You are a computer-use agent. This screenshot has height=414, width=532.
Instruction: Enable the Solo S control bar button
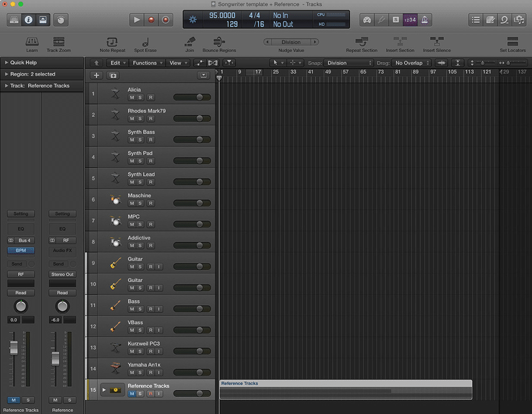396,20
